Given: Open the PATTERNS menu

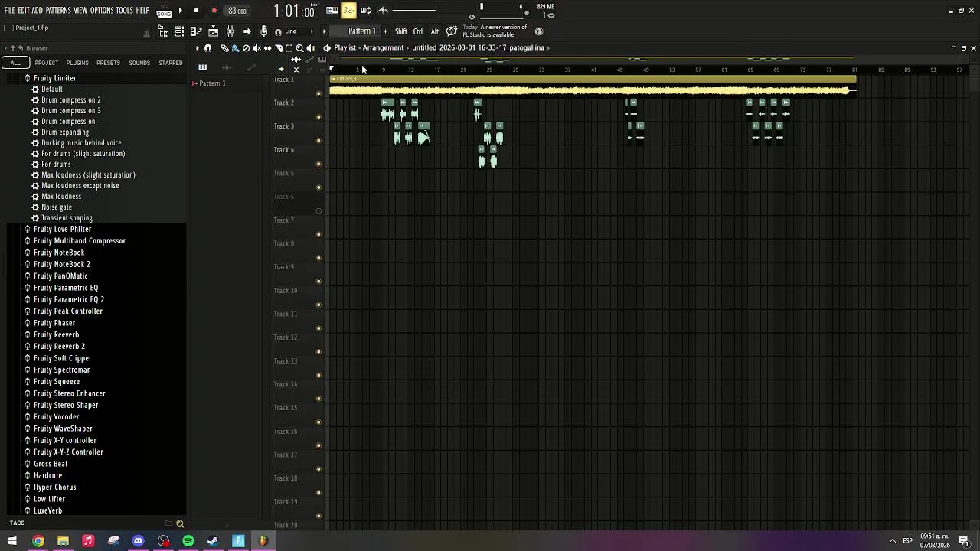Looking at the screenshot, I should click(x=58, y=11).
